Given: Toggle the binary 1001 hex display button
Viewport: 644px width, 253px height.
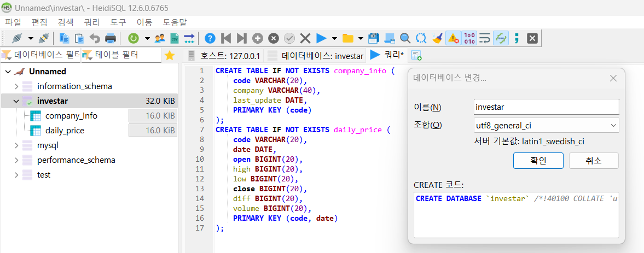Looking at the screenshot, I should (x=469, y=38).
